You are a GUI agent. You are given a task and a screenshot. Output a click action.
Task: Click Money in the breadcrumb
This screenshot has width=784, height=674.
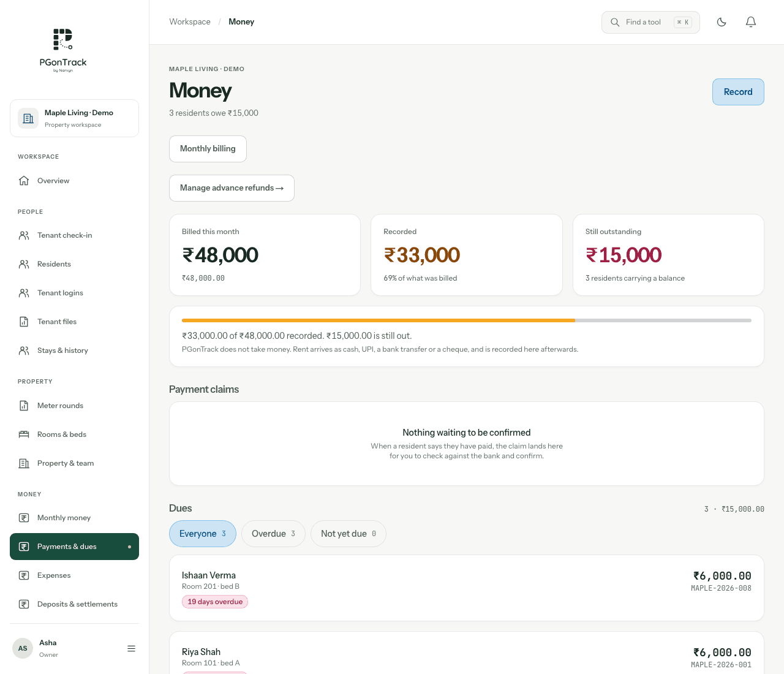pos(241,22)
